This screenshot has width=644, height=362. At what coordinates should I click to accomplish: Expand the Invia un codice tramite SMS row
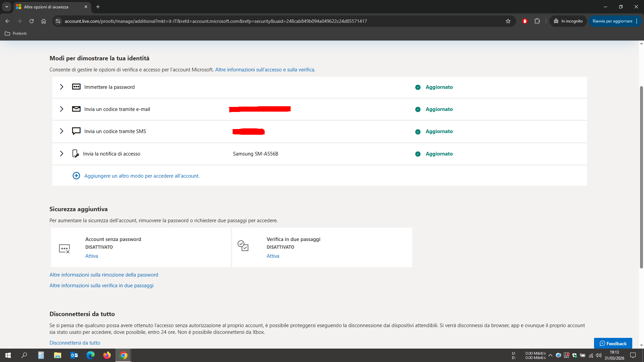point(61,131)
